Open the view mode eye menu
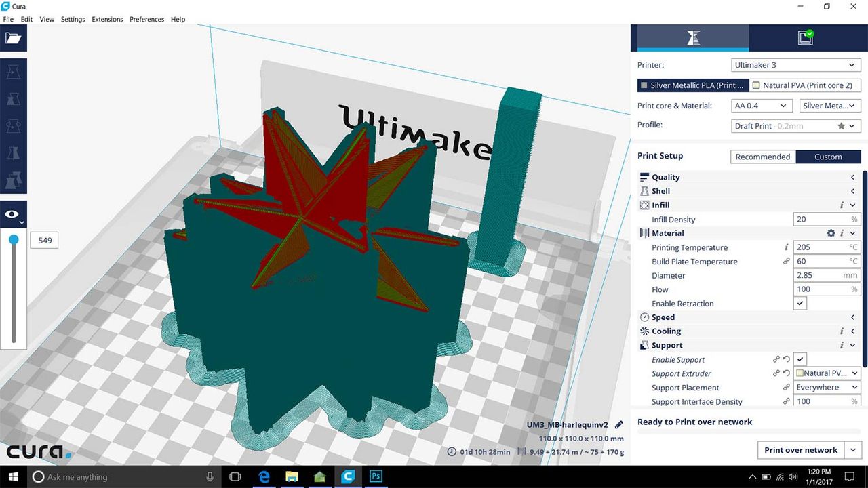This screenshot has width=868, height=488. pyautogui.click(x=14, y=215)
